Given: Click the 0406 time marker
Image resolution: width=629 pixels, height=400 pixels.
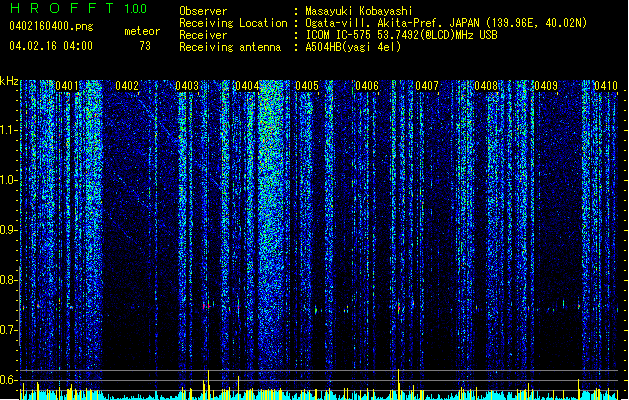Looking at the screenshot, I should click(x=367, y=86).
